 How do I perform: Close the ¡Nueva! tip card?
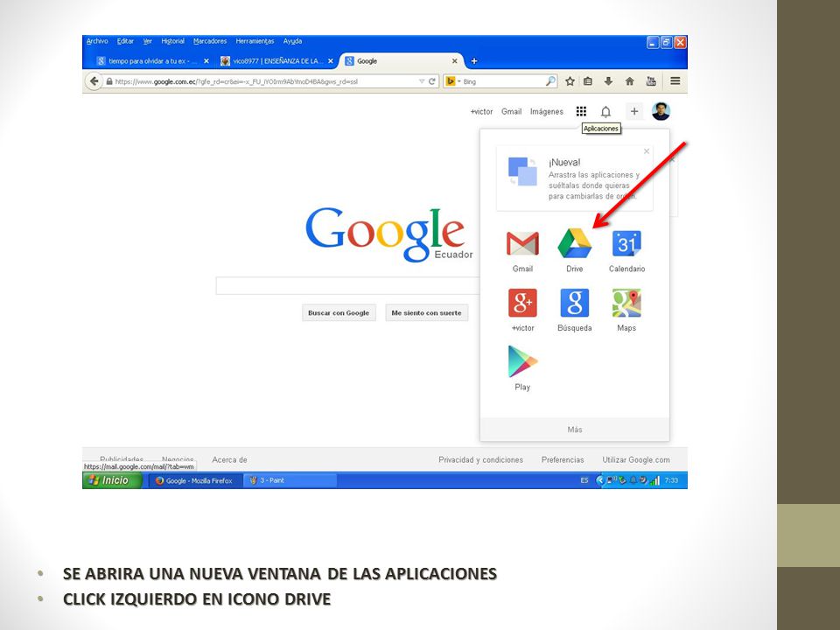(x=647, y=151)
